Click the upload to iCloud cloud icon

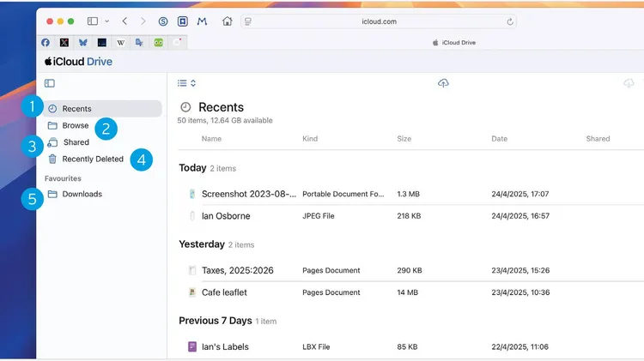click(x=443, y=83)
